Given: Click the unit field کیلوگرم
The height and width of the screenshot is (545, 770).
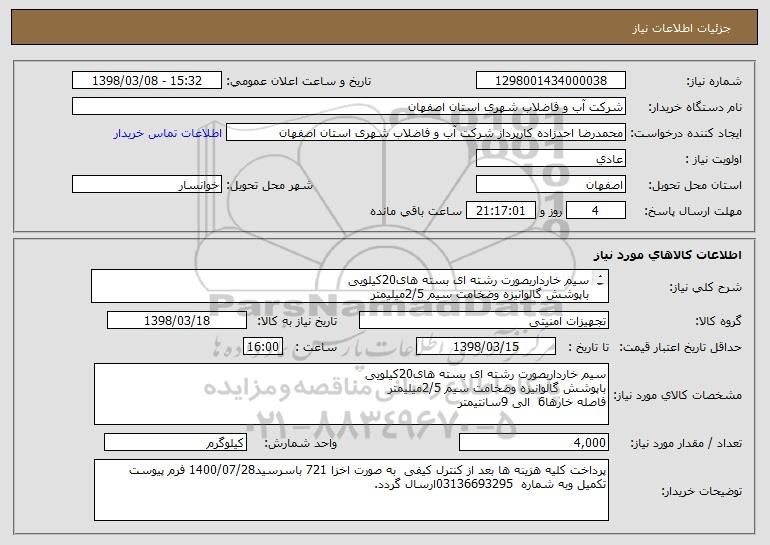Looking at the screenshot, I should tap(175, 443).
